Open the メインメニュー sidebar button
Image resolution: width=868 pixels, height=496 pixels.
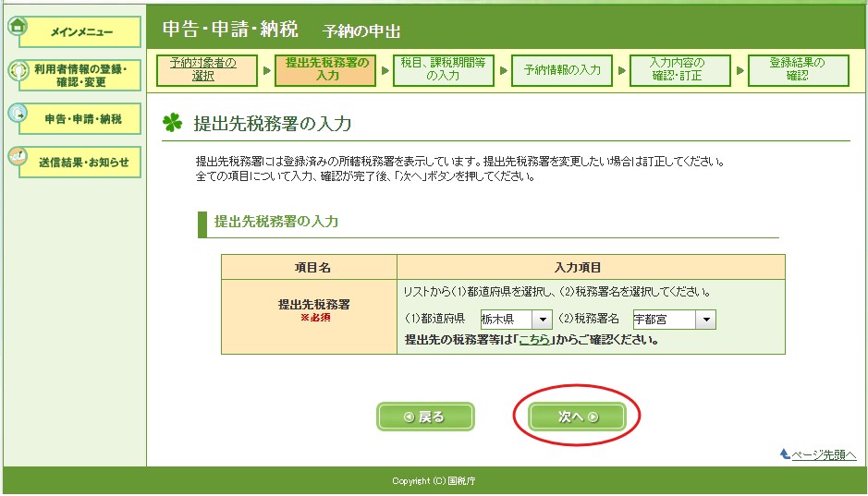pyautogui.click(x=80, y=32)
